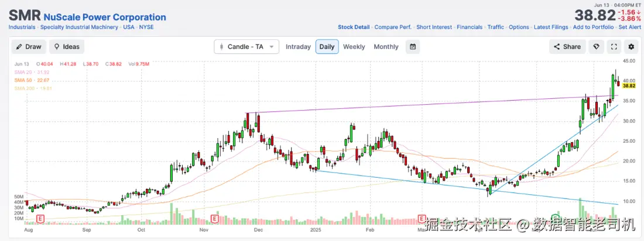
Task: Click the 45.00 price axis label
Action: coord(629,61)
